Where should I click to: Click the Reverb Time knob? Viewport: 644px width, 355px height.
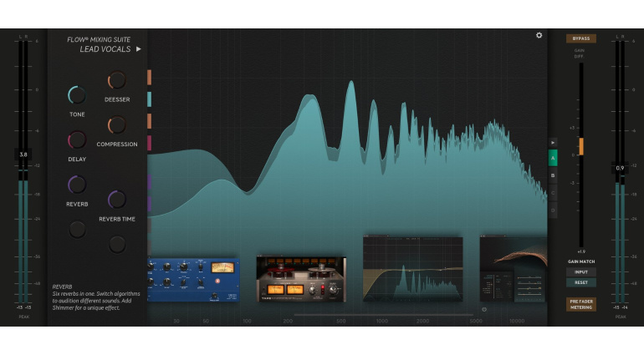pos(117,199)
